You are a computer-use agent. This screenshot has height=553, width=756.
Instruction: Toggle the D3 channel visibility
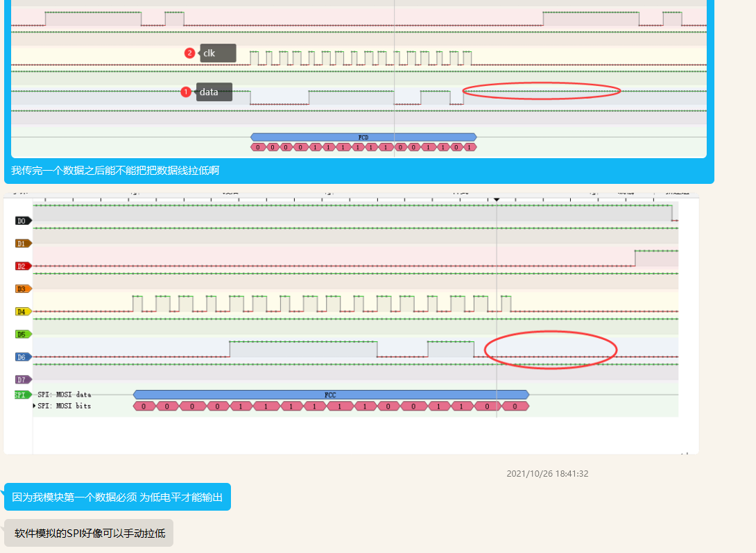22,288
